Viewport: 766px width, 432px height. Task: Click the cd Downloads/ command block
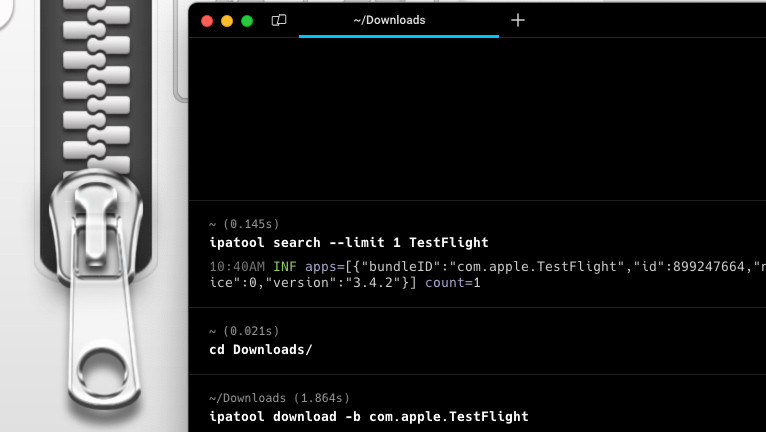pos(260,349)
